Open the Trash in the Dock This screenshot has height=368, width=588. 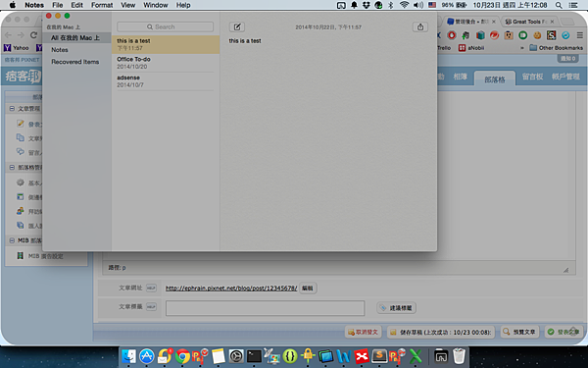[459, 356]
